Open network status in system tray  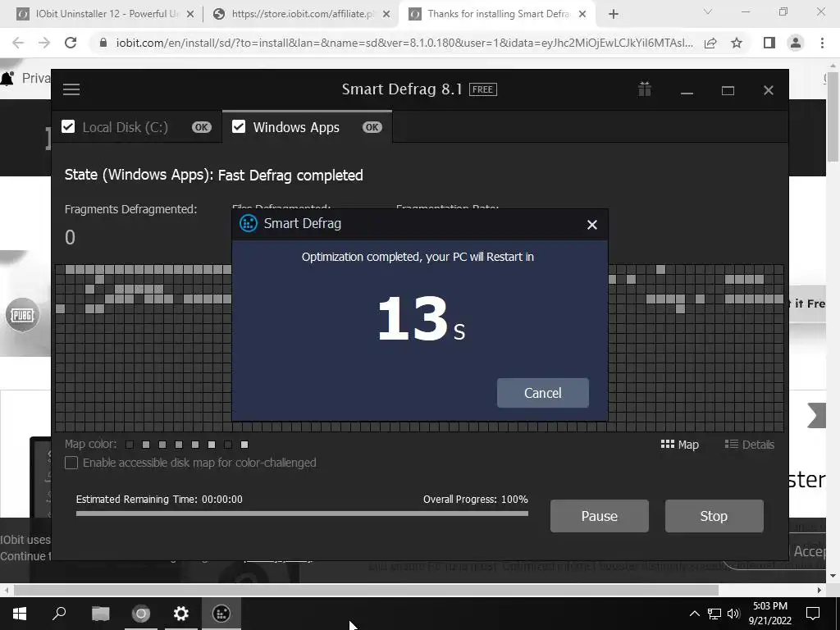714,614
